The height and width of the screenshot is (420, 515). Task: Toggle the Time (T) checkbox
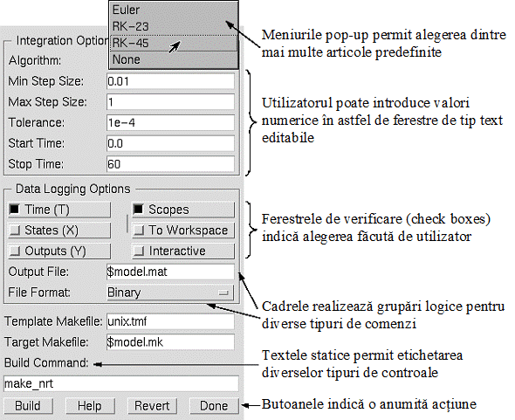coord(59,210)
